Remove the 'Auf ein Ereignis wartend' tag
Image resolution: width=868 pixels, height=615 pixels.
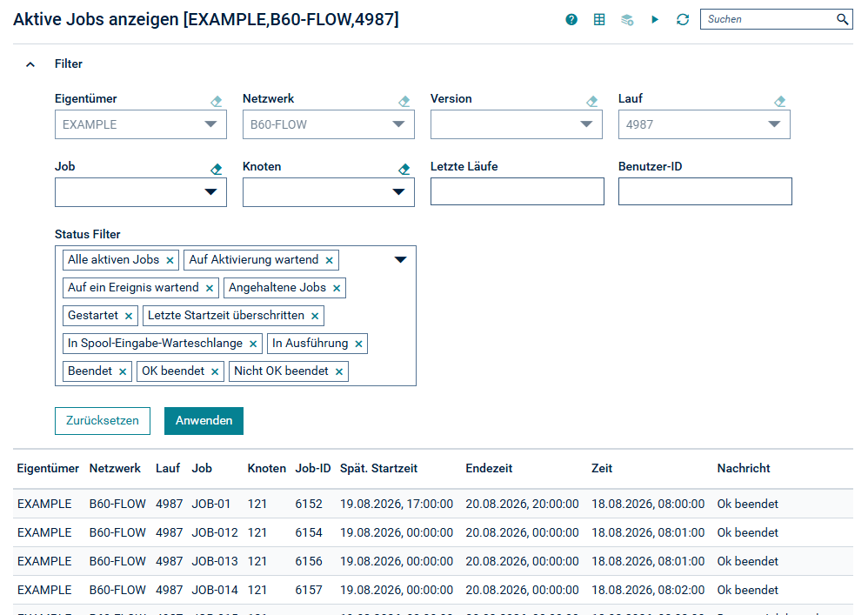pyautogui.click(x=210, y=288)
